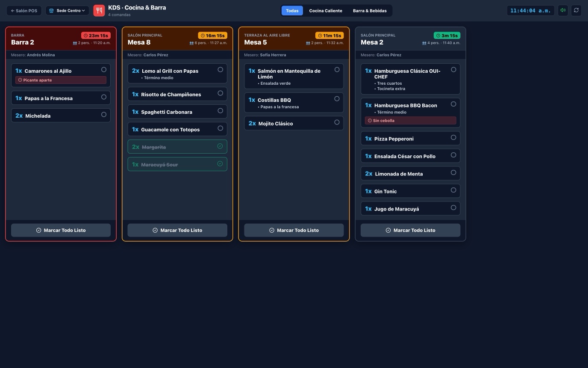Mark Papas a la Francesa as ready

[104, 97]
